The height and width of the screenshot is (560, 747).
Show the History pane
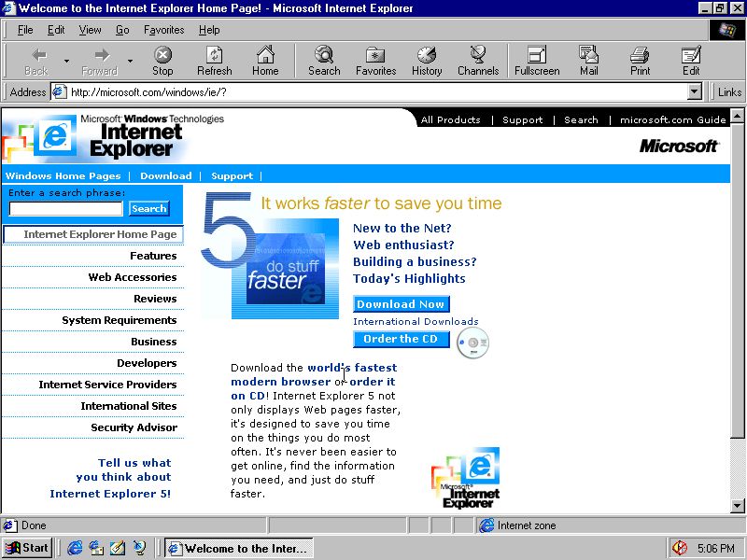(x=427, y=62)
